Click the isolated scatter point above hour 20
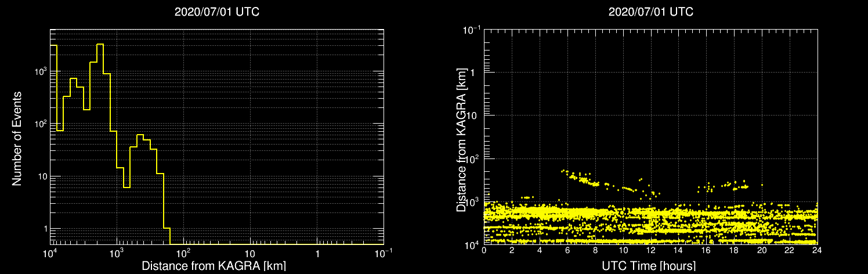 (762, 185)
